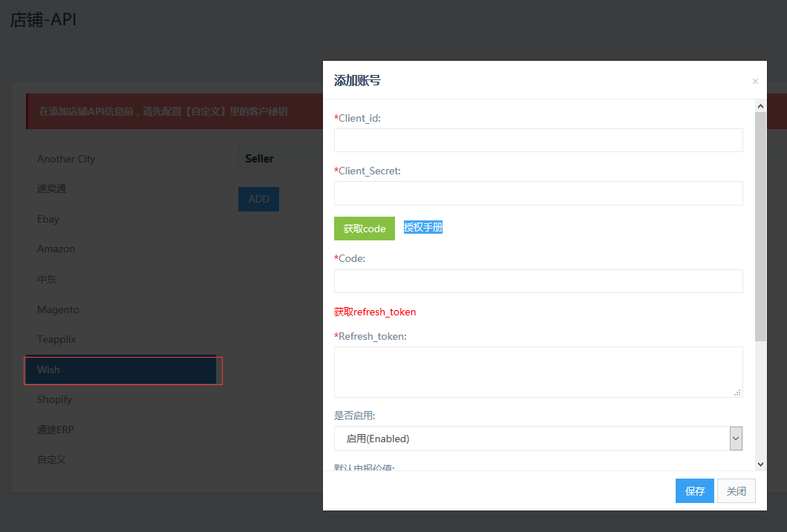The image size is (787, 532).
Task: Close the 添加账号 dialog with the X
Action: coord(755,81)
